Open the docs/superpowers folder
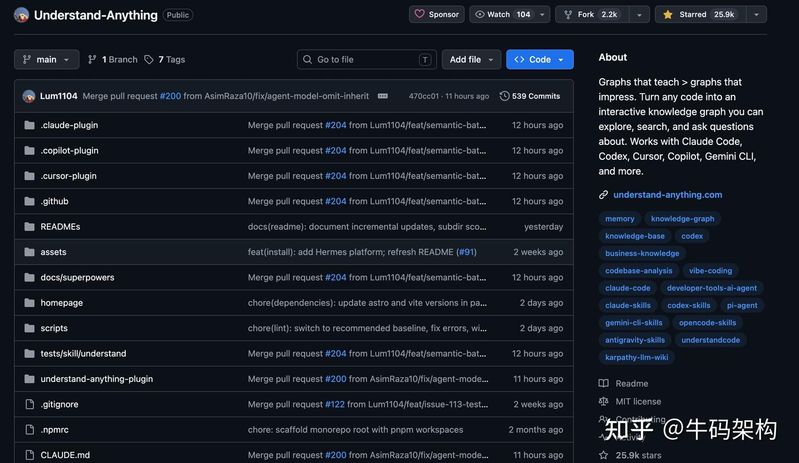Image resolution: width=799 pixels, height=463 pixels. (77, 277)
